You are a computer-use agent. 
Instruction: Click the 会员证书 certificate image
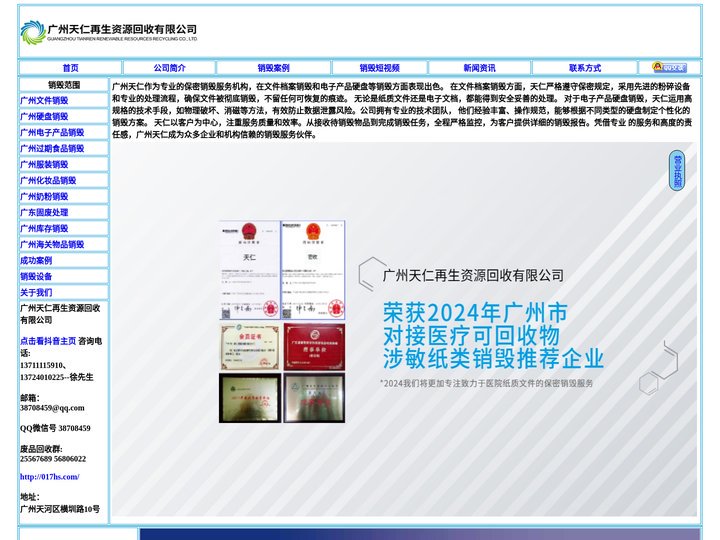click(x=250, y=347)
